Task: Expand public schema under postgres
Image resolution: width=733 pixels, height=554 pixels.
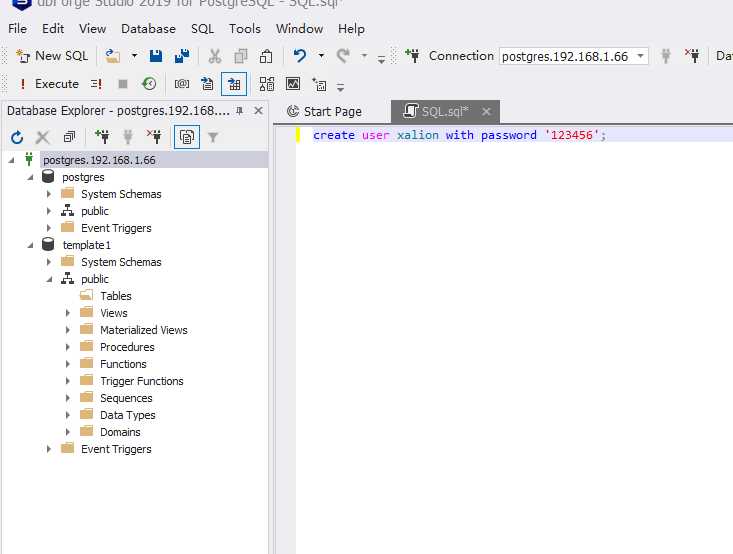Action: [49, 211]
